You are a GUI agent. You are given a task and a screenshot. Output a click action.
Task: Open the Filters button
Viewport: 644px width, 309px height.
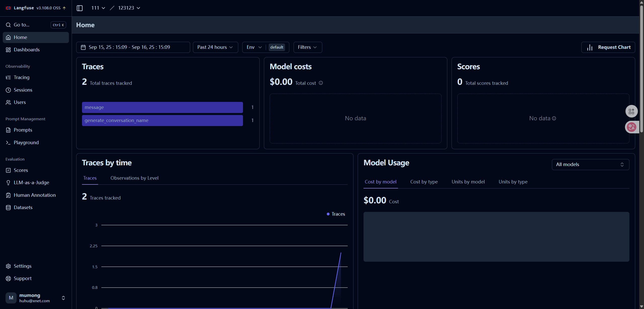[x=308, y=47]
